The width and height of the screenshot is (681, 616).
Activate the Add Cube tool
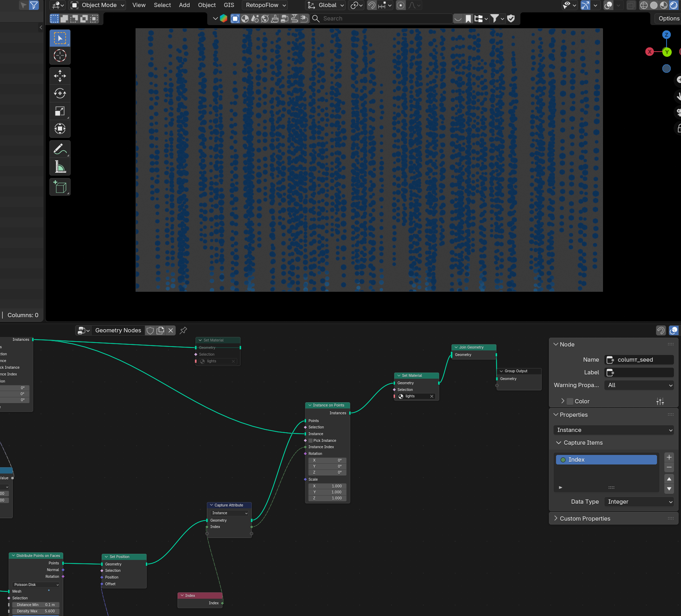coord(60,187)
